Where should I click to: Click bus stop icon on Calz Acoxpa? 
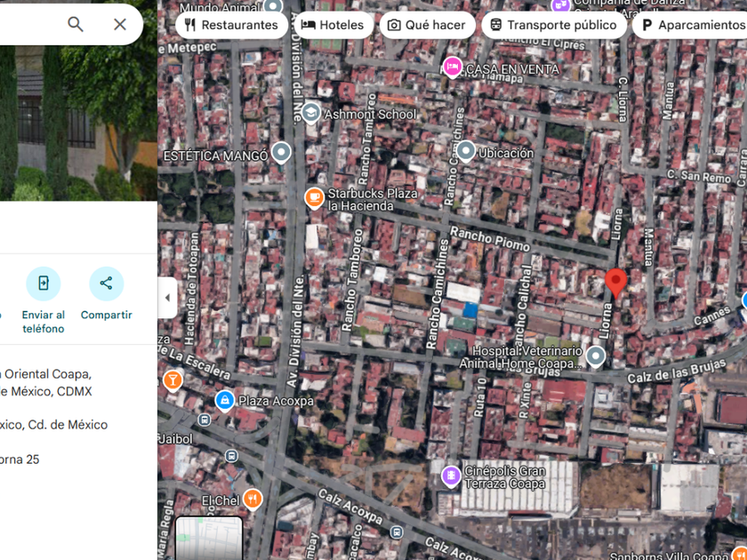coord(397,532)
